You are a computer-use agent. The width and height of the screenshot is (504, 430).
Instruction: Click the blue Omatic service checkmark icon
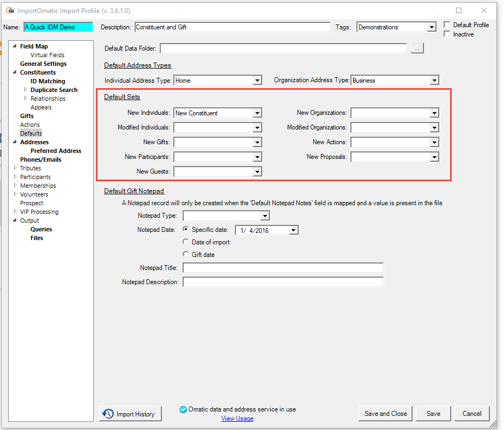(x=183, y=409)
